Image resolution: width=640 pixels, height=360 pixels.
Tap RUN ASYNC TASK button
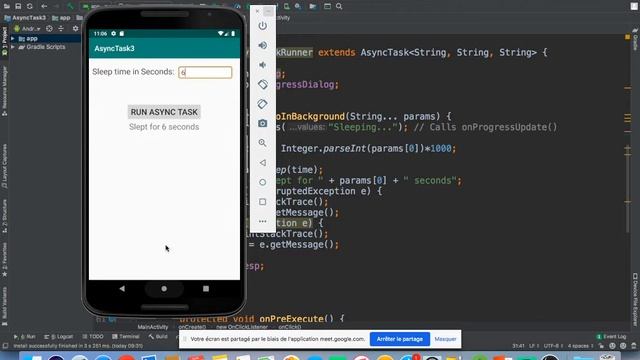[164, 112]
